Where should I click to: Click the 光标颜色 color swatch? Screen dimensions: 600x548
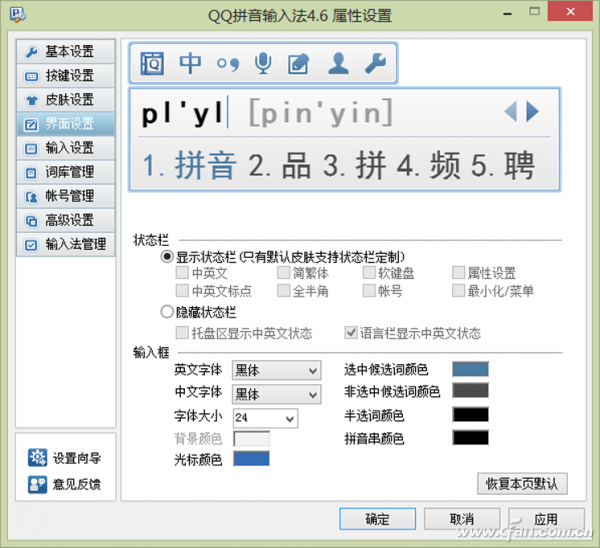point(251,458)
